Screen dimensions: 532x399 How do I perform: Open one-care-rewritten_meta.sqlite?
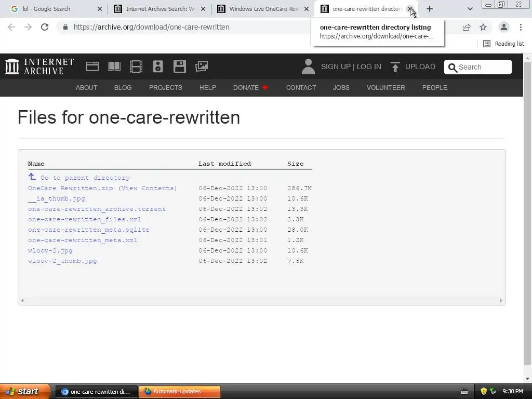click(89, 230)
